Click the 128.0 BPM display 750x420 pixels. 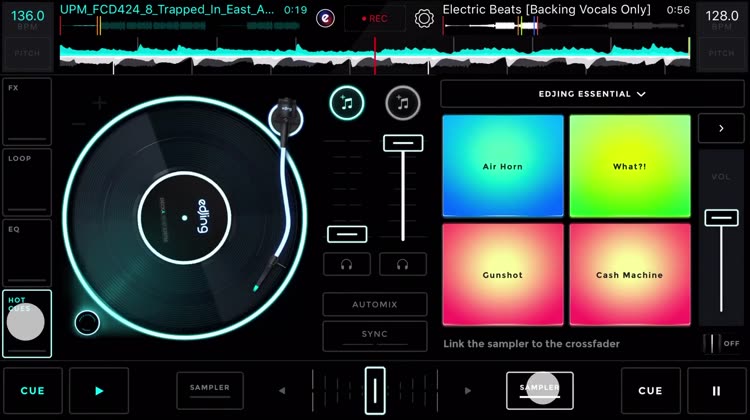point(722,20)
